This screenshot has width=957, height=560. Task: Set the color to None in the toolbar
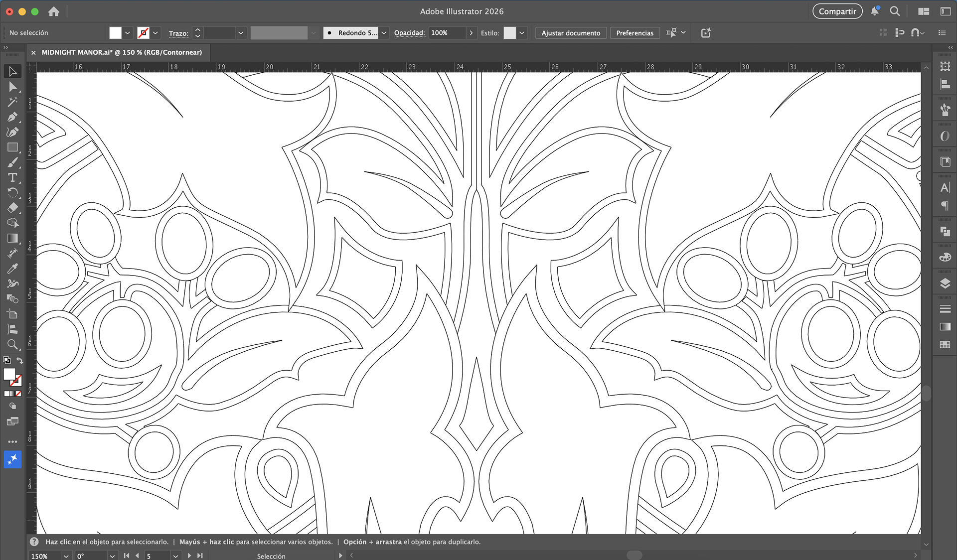click(18, 394)
